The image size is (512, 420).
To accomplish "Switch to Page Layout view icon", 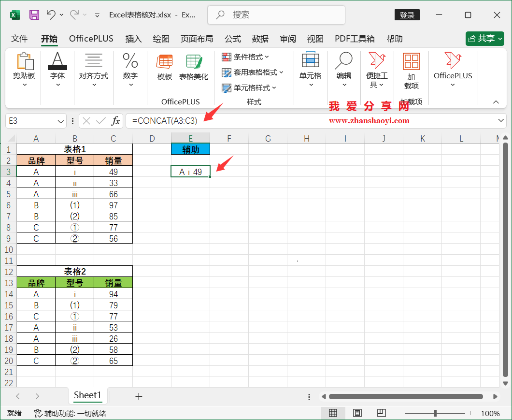I will pos(357,413).
